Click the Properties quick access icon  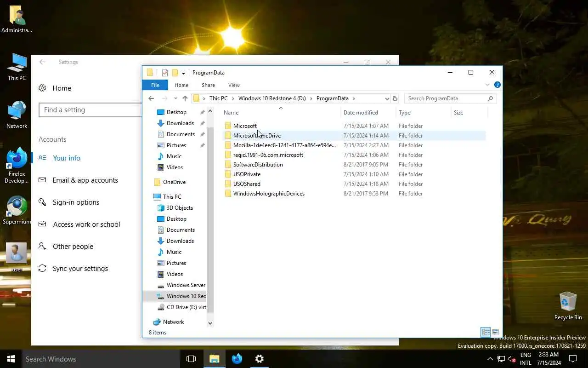tap(165, 73)
